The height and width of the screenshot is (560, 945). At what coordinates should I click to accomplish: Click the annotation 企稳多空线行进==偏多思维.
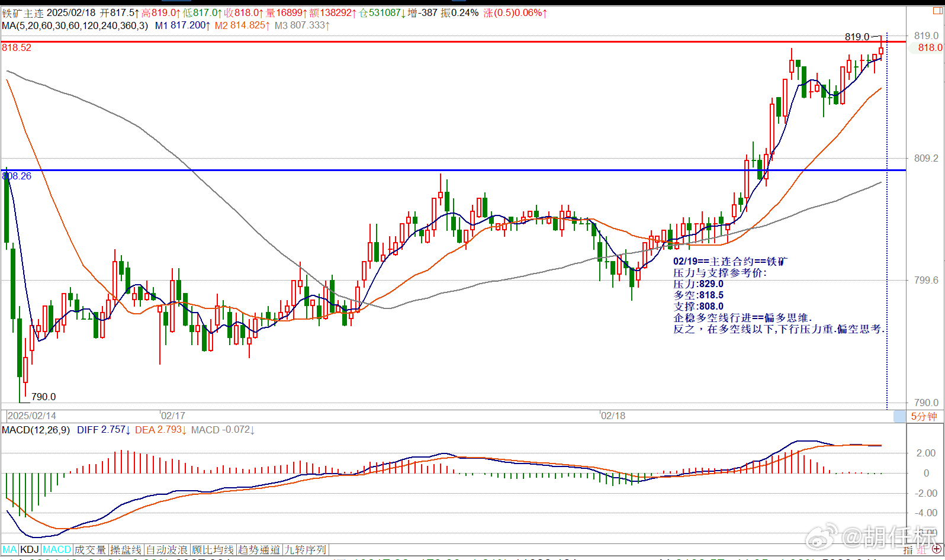pyautogui.click(x=742, y=318)
